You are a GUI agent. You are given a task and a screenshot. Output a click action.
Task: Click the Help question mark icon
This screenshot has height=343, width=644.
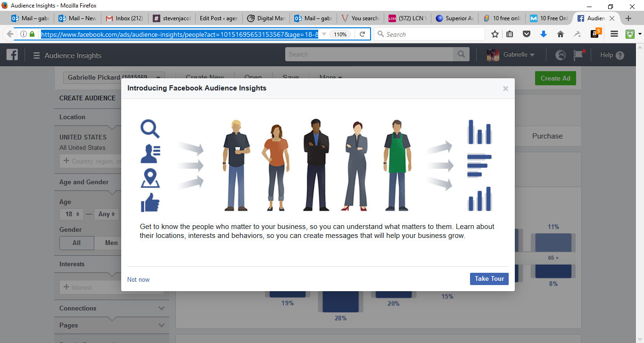[619, 55]
